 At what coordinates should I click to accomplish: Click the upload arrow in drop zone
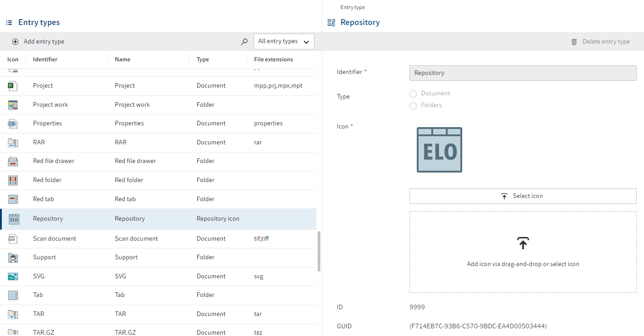523,243
